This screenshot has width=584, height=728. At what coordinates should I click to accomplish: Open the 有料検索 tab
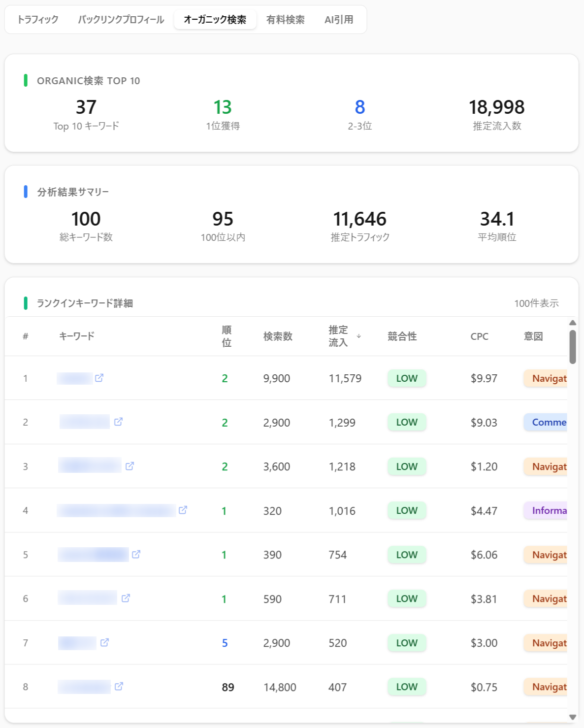click(x=285, y=20)
